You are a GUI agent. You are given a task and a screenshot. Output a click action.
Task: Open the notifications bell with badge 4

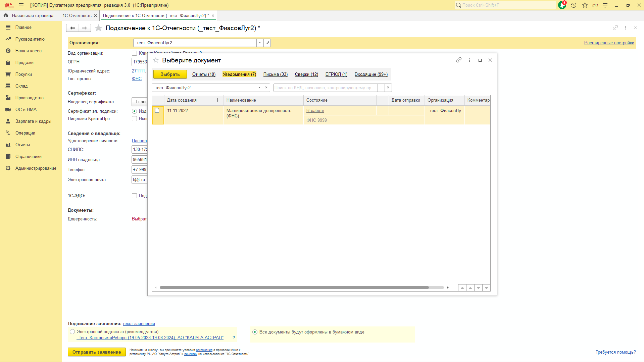coord(562,5)
